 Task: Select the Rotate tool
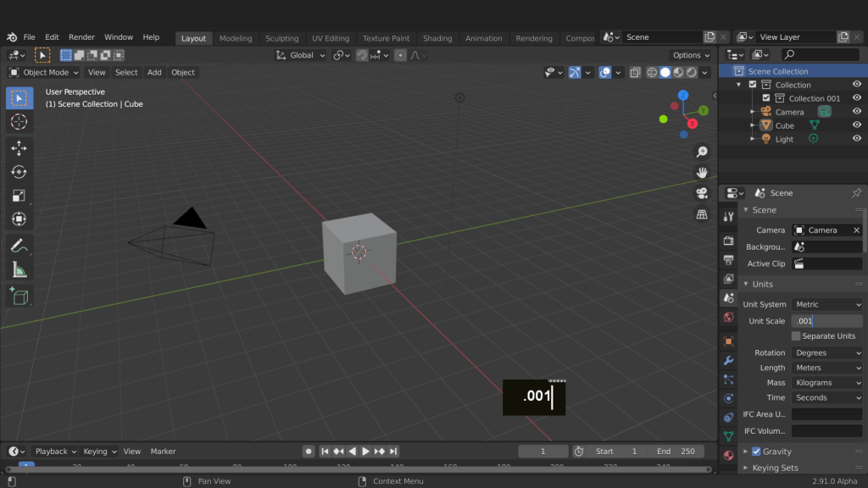[19, 171]
